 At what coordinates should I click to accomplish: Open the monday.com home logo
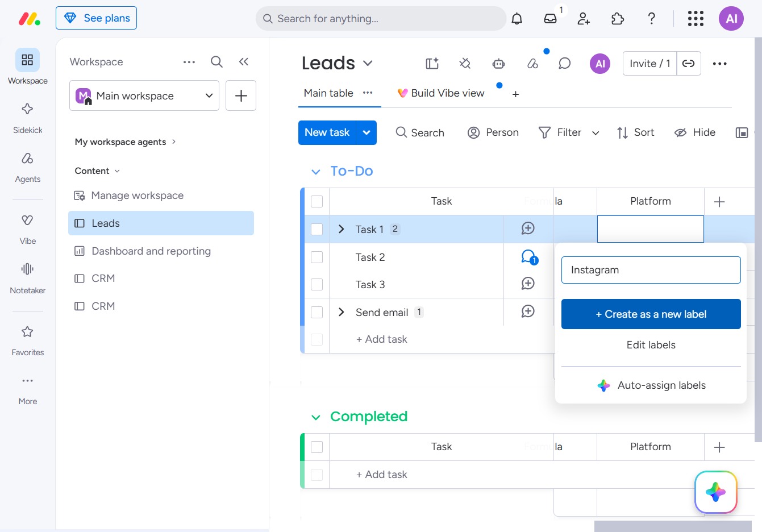(x=30, y=19)
